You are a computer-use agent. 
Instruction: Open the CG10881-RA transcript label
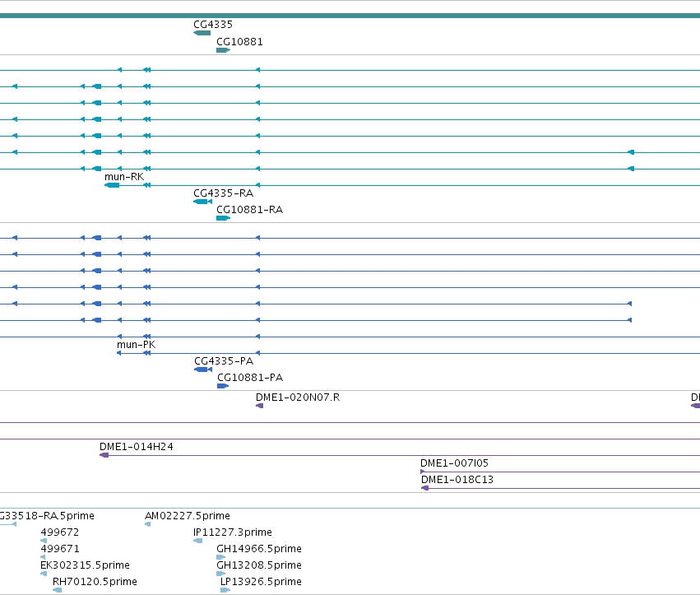coord(249,210)
